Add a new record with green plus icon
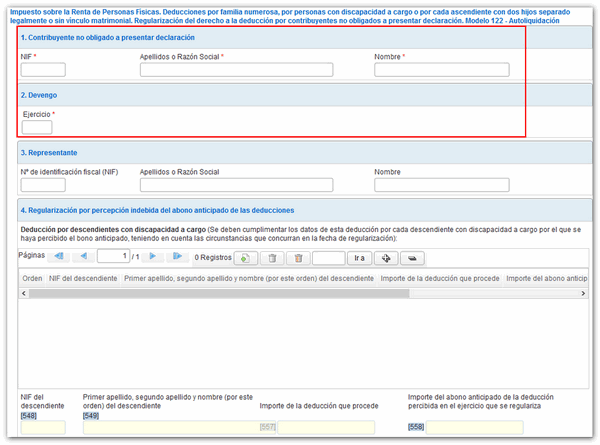 pyautogui.click(x=243, y=257)
